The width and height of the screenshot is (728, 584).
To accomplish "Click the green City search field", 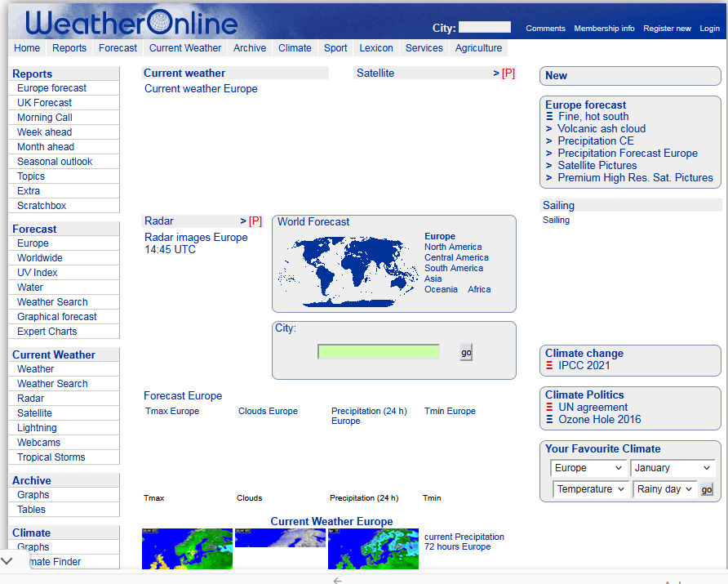I will [379, 352].
